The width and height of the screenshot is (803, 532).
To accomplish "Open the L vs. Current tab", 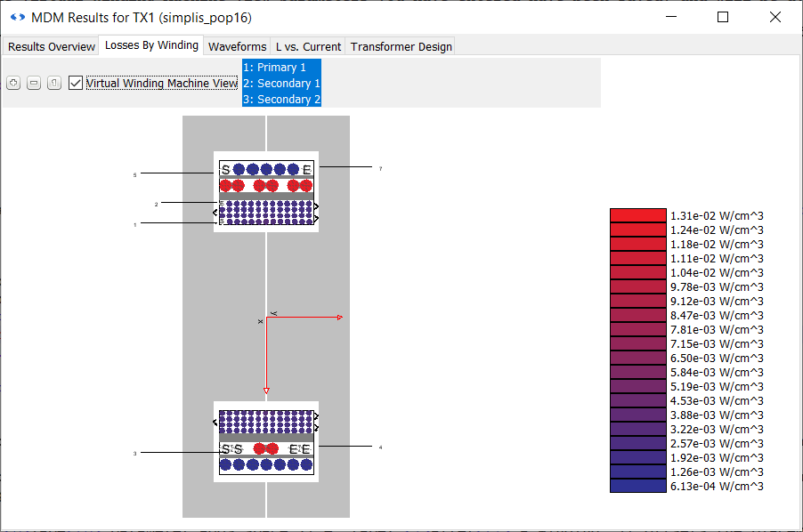I will (308, 46).
